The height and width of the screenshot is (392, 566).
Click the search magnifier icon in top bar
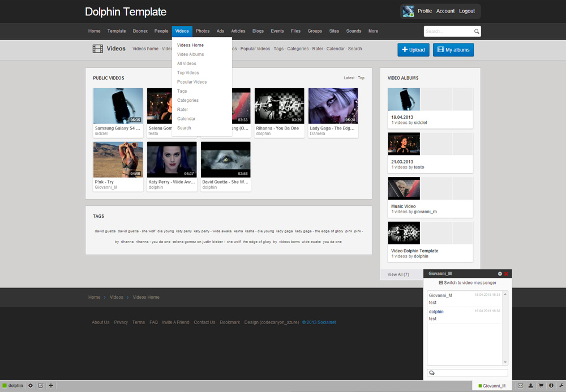click(x=477, y=32)
